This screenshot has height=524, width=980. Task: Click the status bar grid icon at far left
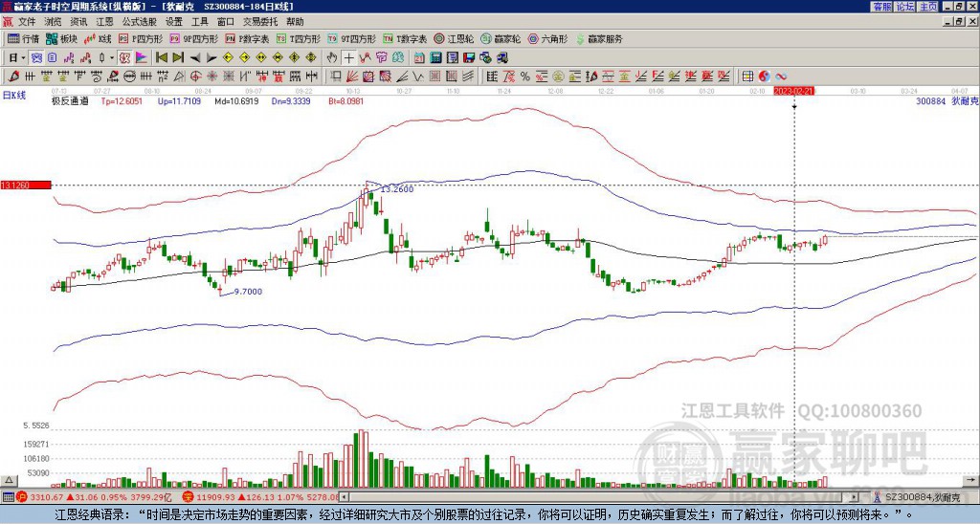pyautogui.click(x=8, y=497)
